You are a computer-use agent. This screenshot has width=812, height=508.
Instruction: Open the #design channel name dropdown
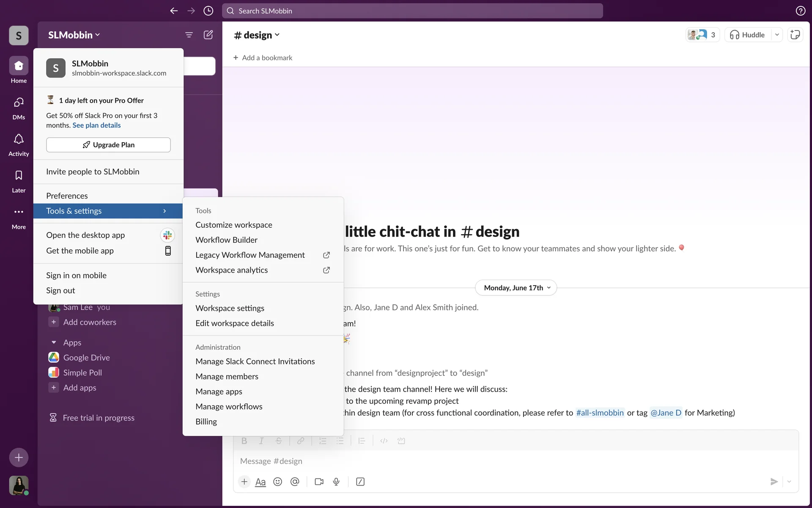[x=257, y=35]
